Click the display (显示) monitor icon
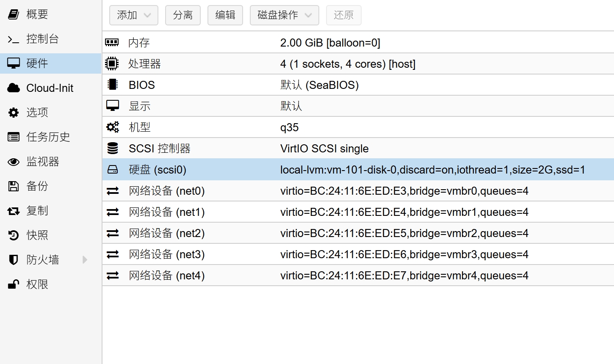The height and width of the screenshot is (364, 614). 113,106
